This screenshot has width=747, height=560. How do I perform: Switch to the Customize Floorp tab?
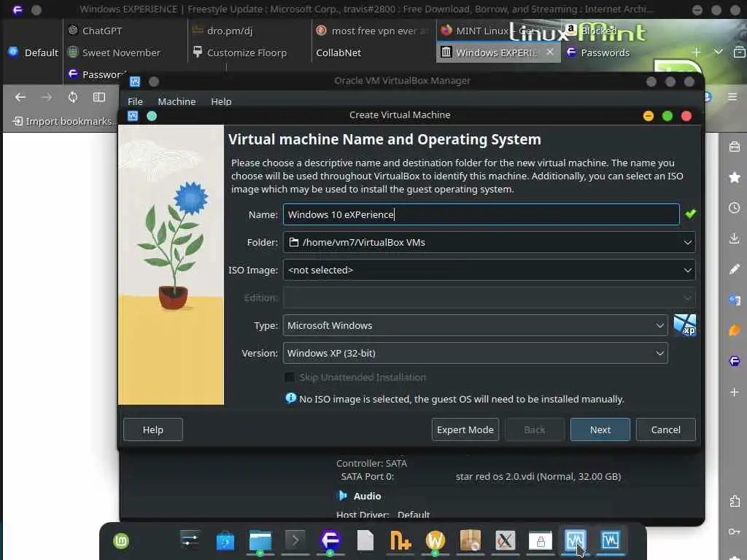point(248,52)
